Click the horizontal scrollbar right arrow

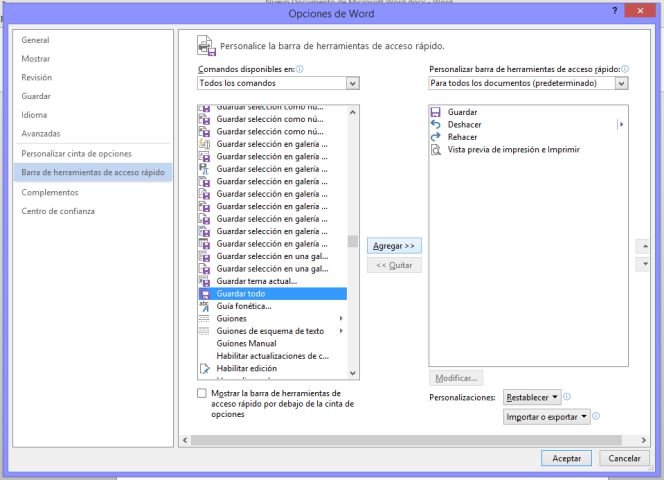pos(644,440)
